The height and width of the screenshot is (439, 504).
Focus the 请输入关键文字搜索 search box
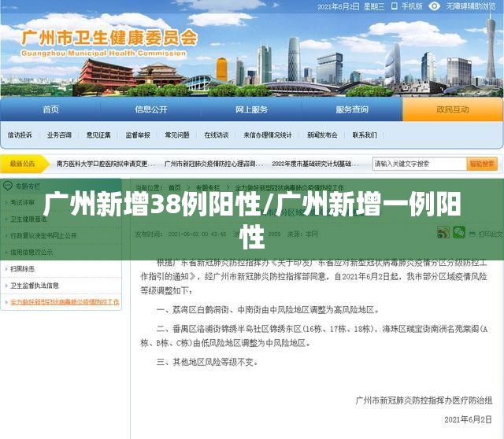point(420,164)
